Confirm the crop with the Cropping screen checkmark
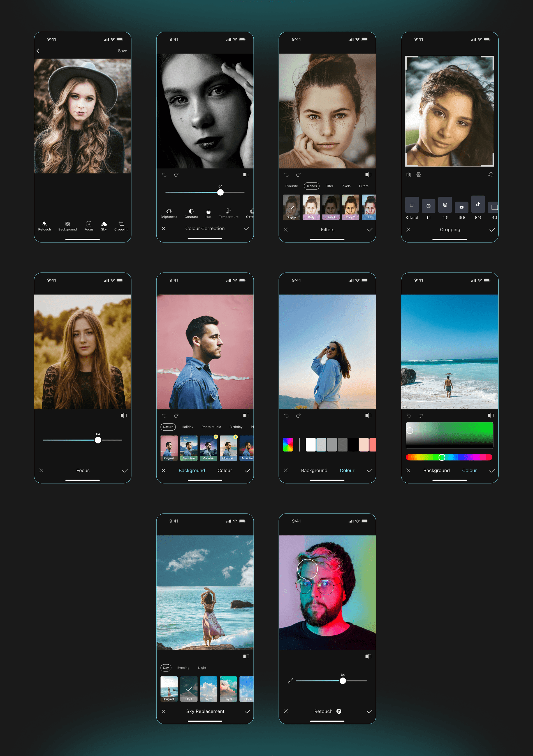The image size is (533, 756). (492, 230)
